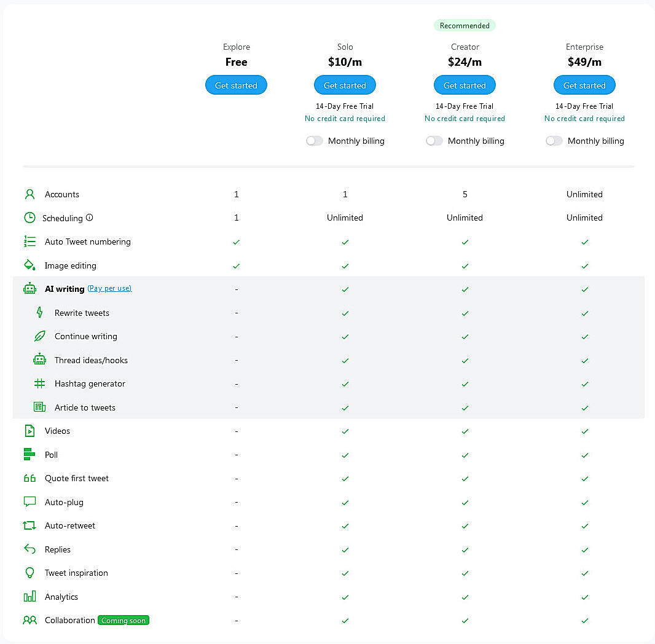The height and width of the screenshot is (644, 655).
Task: Get started with the Explore Free plan
Action: (236, 85)
